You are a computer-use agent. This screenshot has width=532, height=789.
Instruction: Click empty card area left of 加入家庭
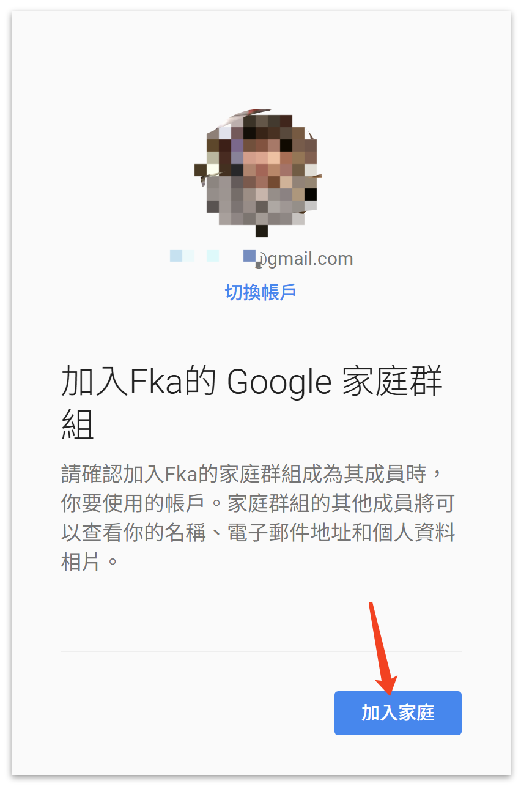pyautogui.click(x=196, y=713)
